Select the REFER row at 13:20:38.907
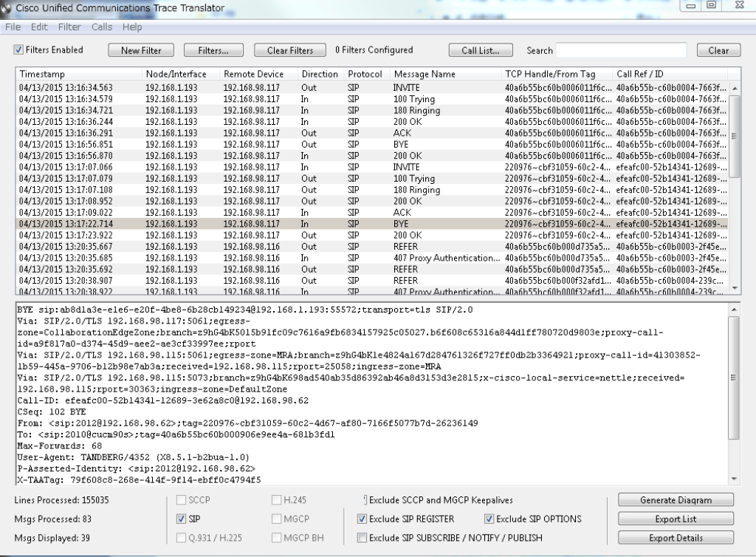The height and width of the screenshot is (557, 756). [372, 281]
